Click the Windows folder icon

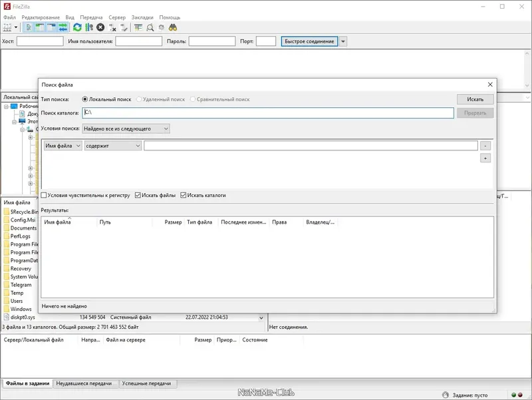tap(6, 309)
